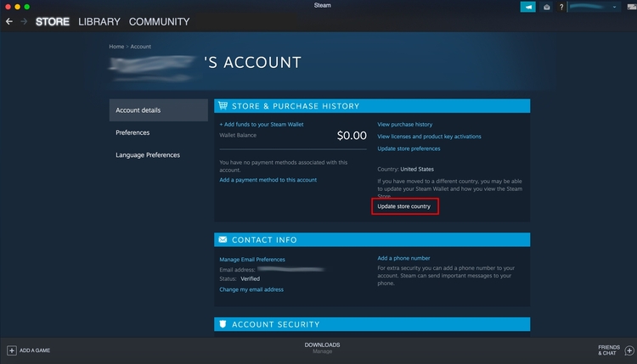Viewport: 637px width, 364px height.
Task: Click the shield icon in Account Security header
Action: [223, 324]
